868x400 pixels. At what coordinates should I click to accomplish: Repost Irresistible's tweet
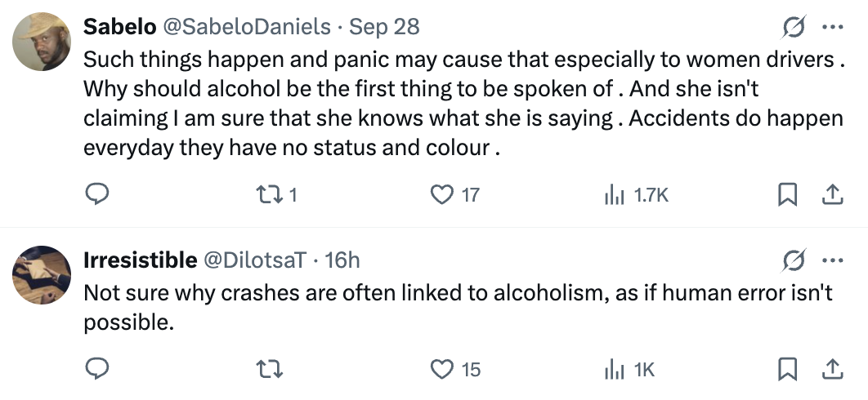pos(269,369)
